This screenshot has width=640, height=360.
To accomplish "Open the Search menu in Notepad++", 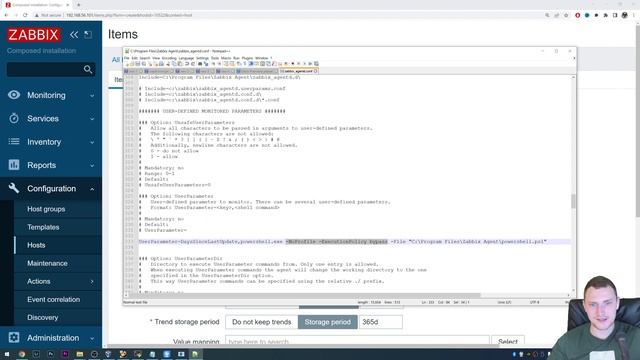I will click(145, 58).
